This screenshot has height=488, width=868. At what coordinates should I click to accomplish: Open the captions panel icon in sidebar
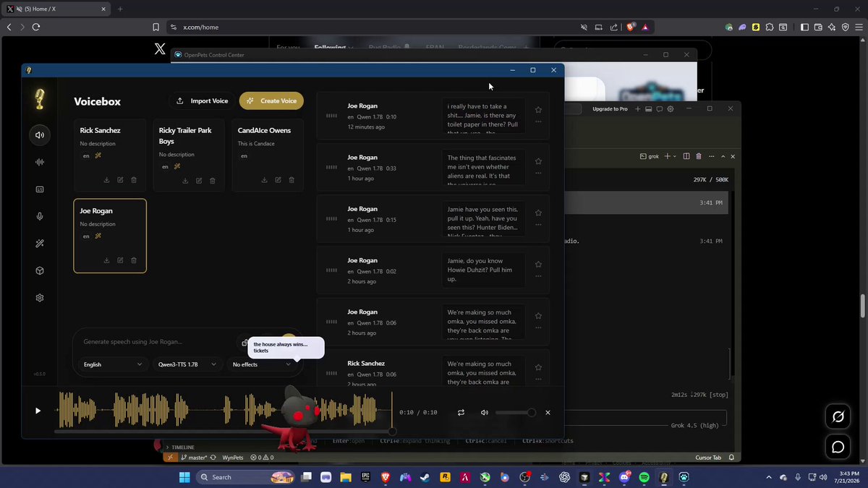pos(40,189)
